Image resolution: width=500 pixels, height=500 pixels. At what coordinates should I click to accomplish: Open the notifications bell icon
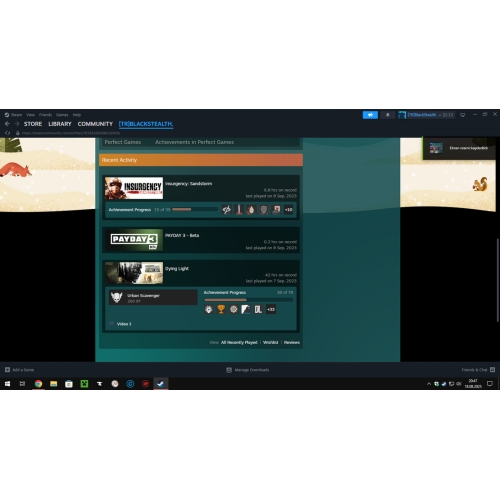coord(387,115)
